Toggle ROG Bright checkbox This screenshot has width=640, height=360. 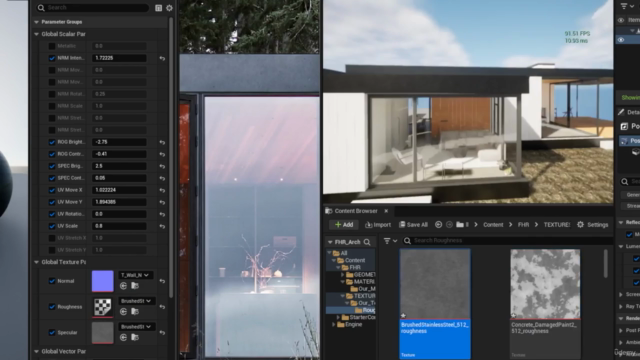(52, 142)
